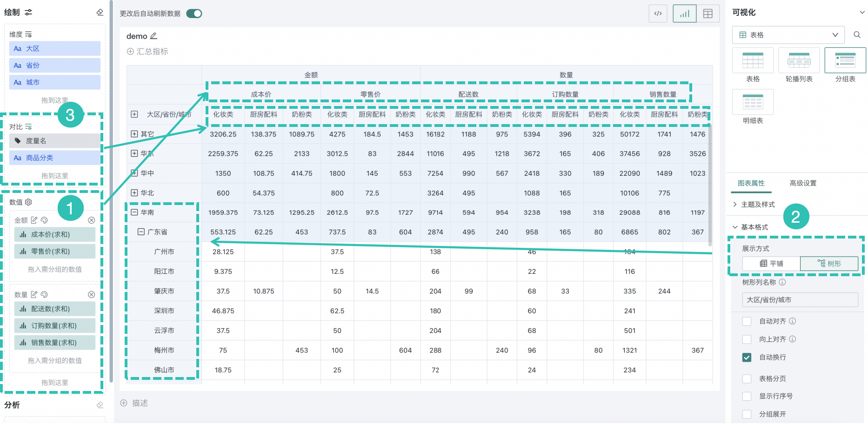Expand the 华北 row
This screenshot has height=424, width=868.
(x=134, y=192)
